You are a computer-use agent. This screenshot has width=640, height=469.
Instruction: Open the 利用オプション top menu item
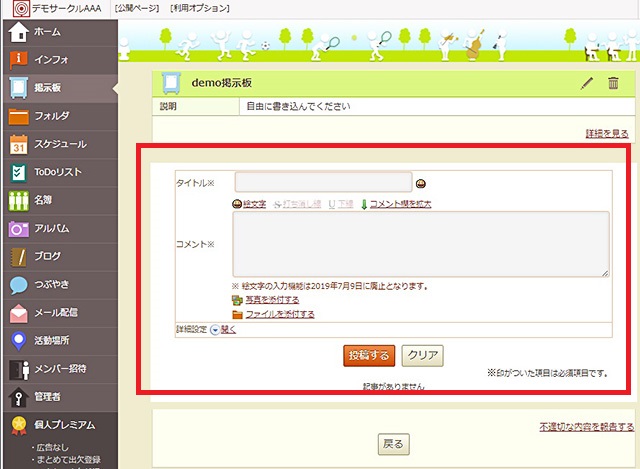click(x=201, y=8)
